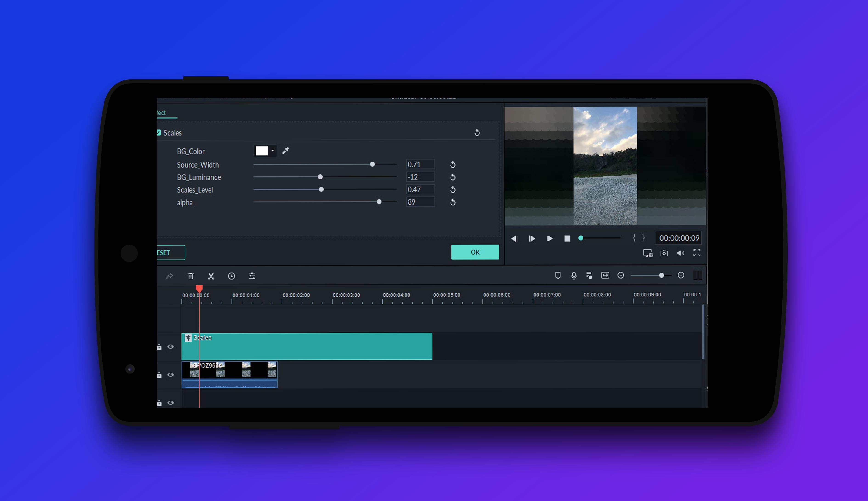Screen dimensions: 868x501
Task: Edit the Source_Width value field 0.71
Action: click(420, 165)
